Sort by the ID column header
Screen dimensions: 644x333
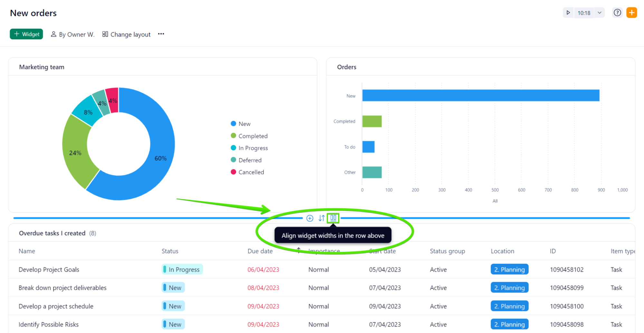coord(553,251)
